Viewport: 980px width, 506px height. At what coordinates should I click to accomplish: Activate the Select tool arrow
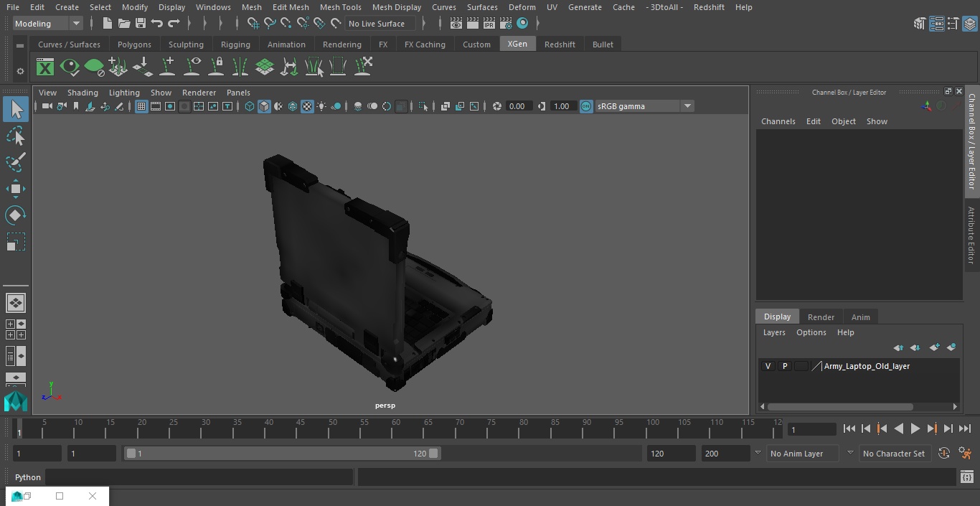(16, 109)
